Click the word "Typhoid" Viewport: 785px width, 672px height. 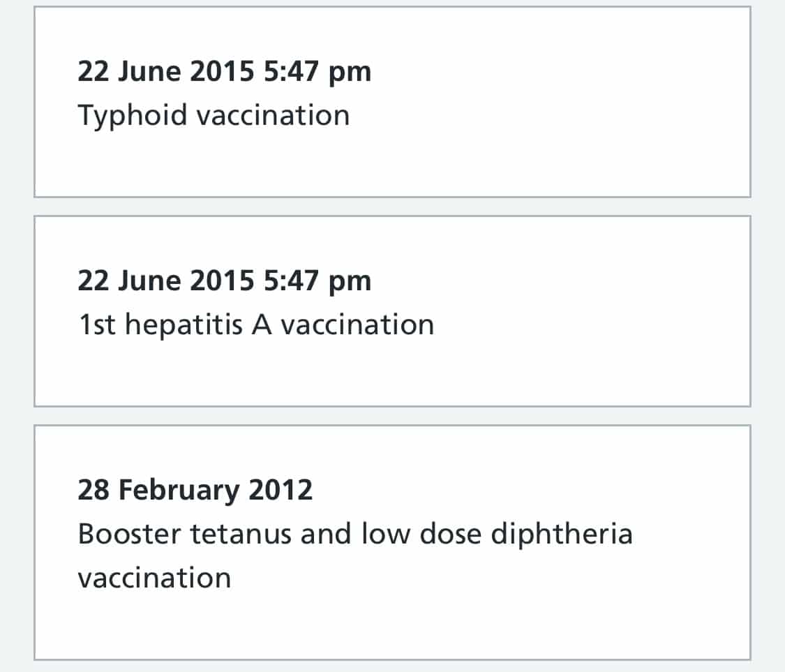coord(132,115)
